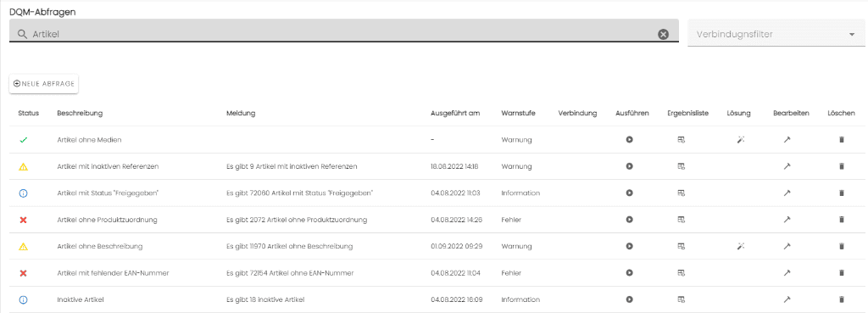Click the Verbindung column header
The image size is (868, 313).
(x=577, y=113)
